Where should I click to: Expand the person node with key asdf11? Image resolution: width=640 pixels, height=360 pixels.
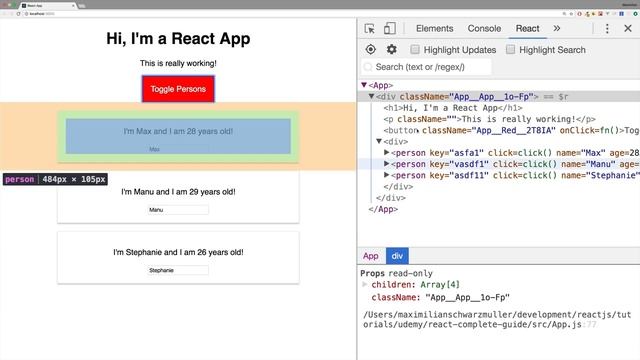[386, 175]
